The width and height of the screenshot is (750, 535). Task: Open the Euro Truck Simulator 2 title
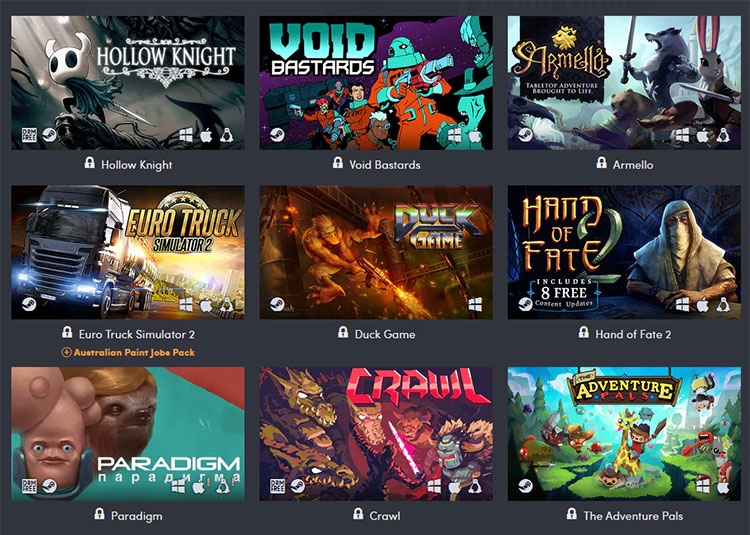coord(137,334)
